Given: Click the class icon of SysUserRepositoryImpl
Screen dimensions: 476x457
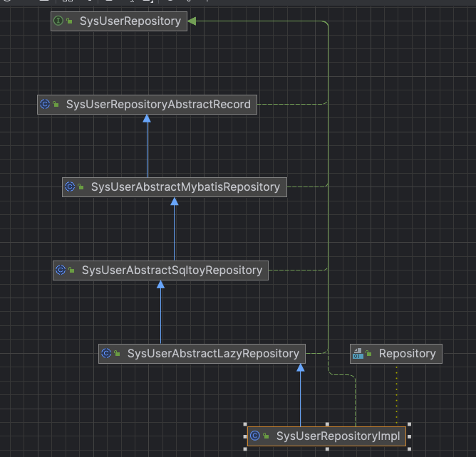Looking at the screenshot, I should click(x=255, y=436).
